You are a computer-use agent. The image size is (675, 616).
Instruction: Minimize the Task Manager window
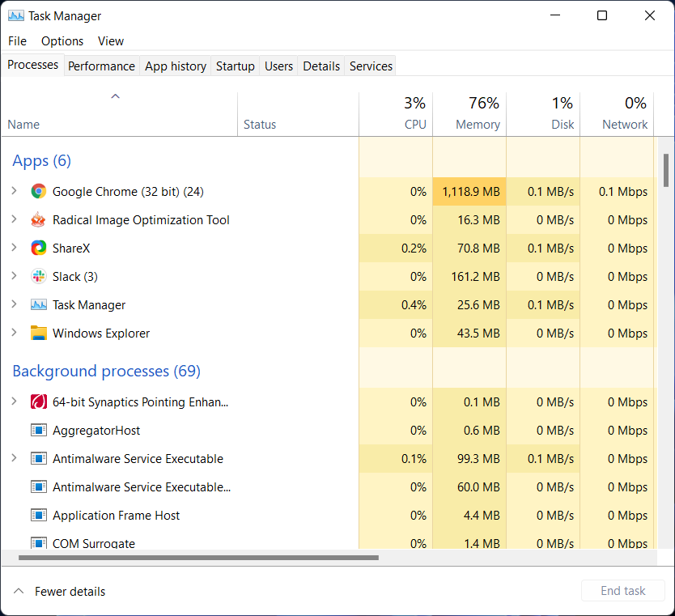point(555,15)
